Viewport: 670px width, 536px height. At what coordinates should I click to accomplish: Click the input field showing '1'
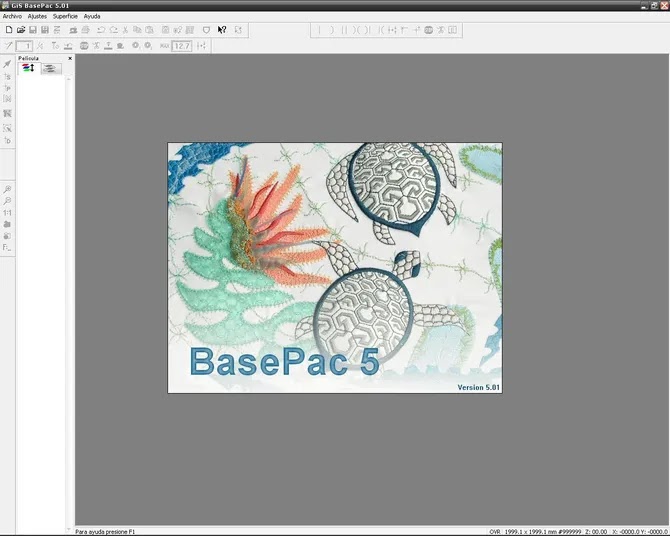coord(24,46)
